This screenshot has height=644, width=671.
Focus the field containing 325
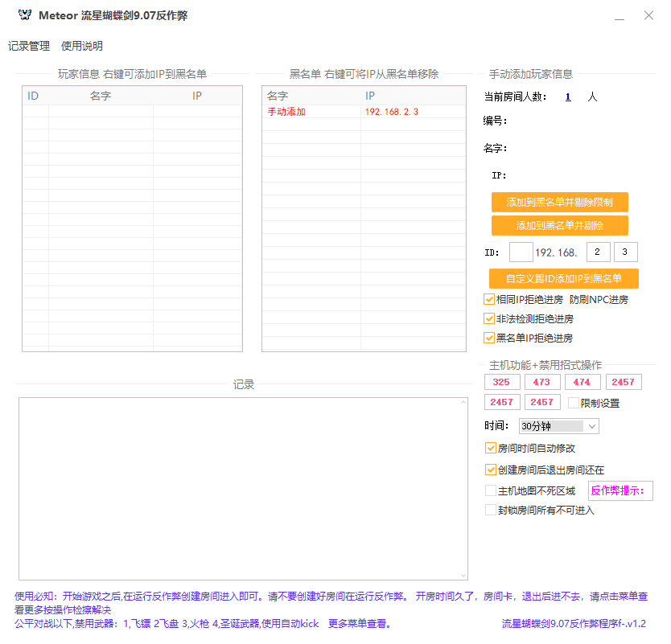click(x=501, y=382)
